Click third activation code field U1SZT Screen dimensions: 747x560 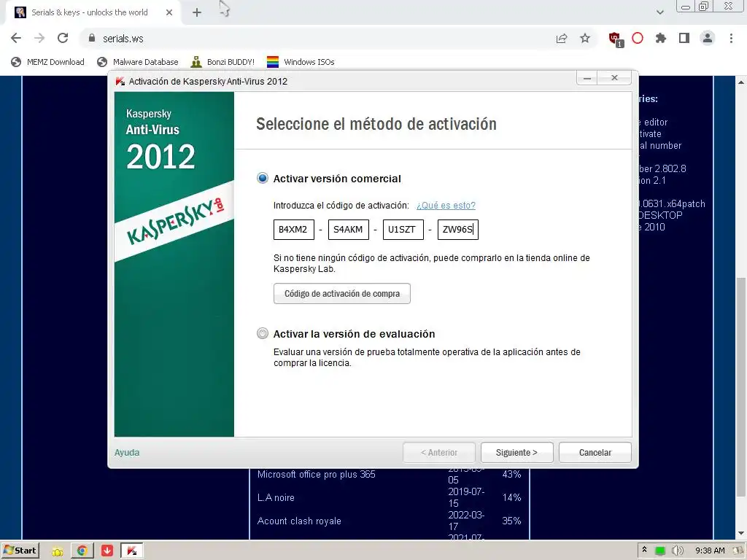point(403,230)
